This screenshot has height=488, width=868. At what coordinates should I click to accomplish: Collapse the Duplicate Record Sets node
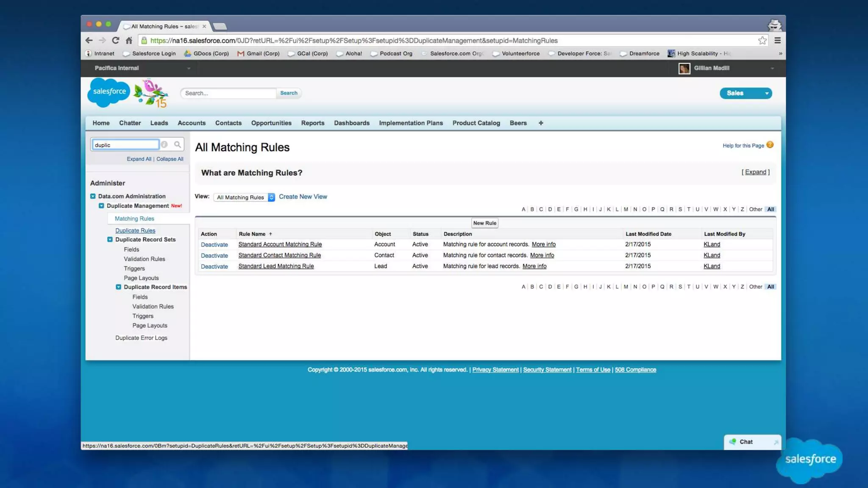(110, 239)
